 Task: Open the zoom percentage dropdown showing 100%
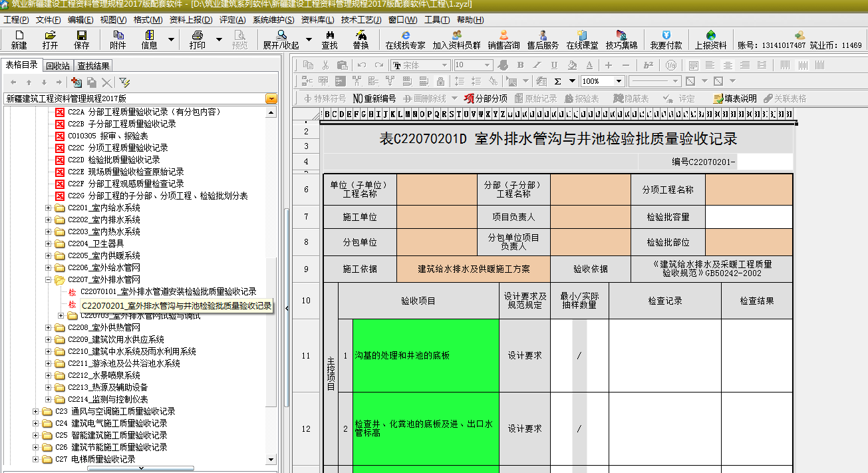point(619,81)
